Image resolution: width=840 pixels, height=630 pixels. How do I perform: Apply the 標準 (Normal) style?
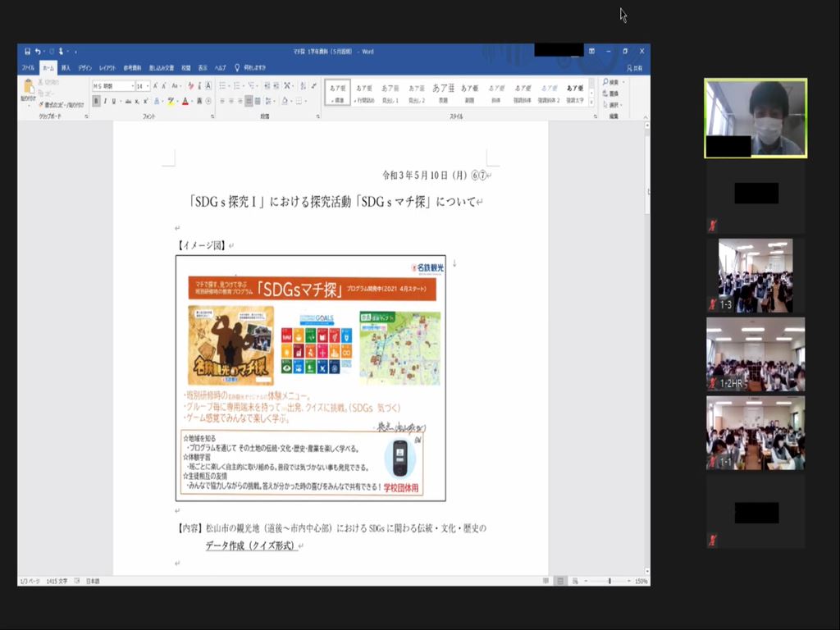click(x=338, y=93)
